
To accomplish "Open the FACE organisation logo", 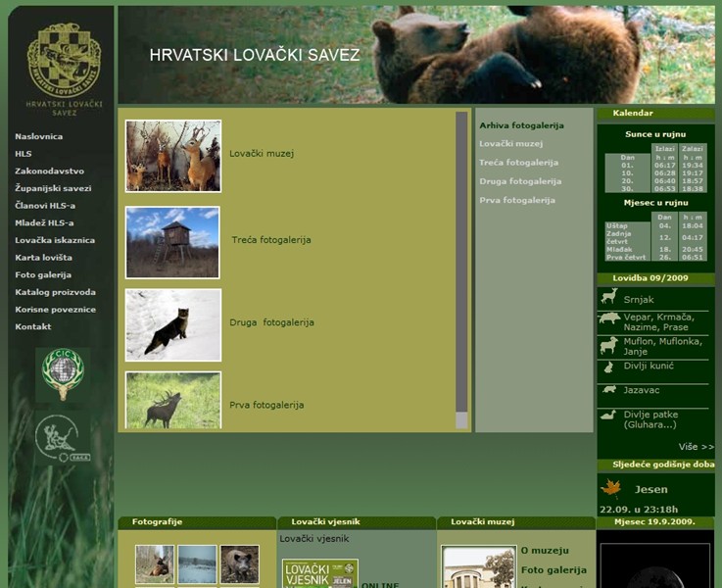I will 63,439.
